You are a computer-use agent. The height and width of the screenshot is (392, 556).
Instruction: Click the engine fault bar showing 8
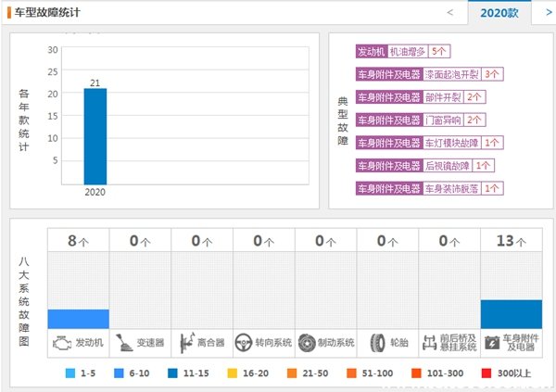click(x=78, y=318)
